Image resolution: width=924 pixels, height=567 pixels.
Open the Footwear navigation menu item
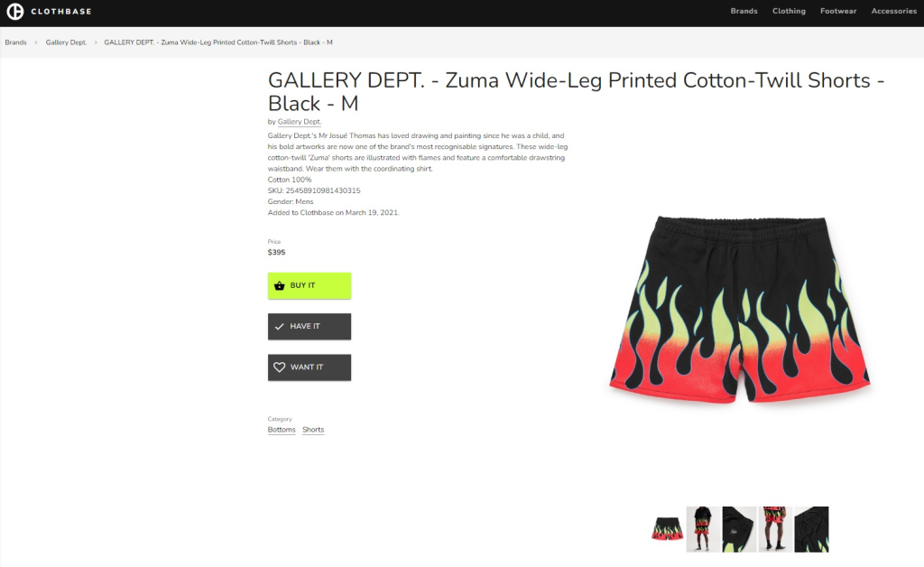[838, 11]
